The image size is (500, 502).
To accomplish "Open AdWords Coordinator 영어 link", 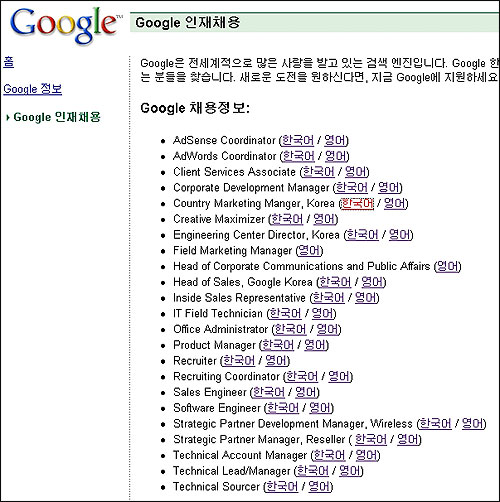I will coord(336,156).
